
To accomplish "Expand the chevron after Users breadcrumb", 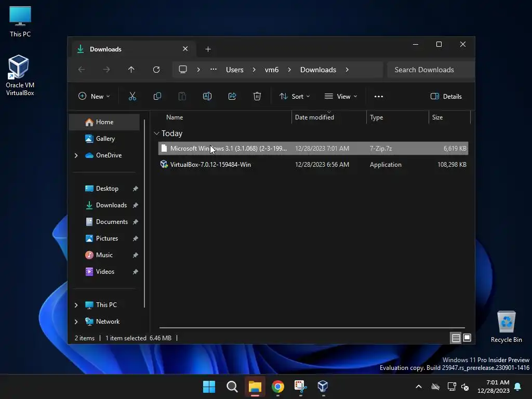I will tap(254, 70).
